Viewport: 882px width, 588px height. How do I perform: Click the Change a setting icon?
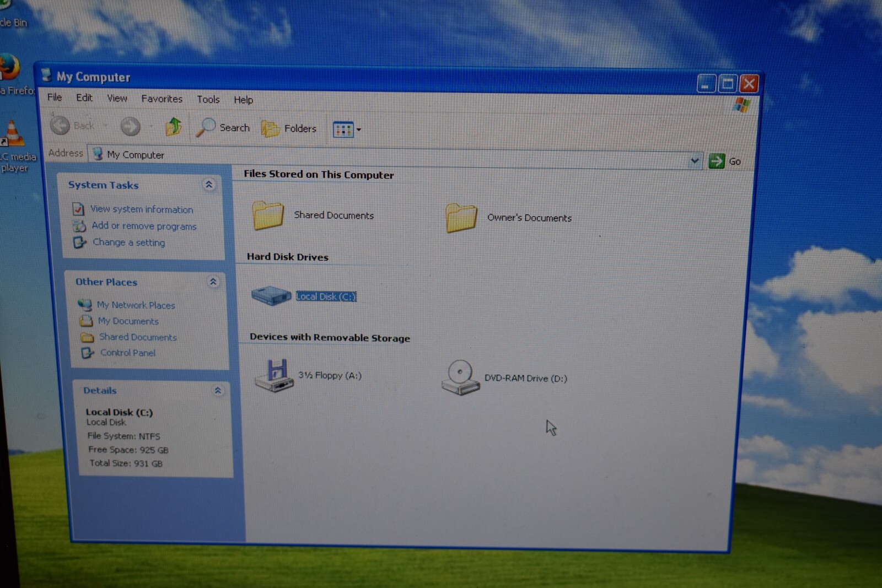80,242
